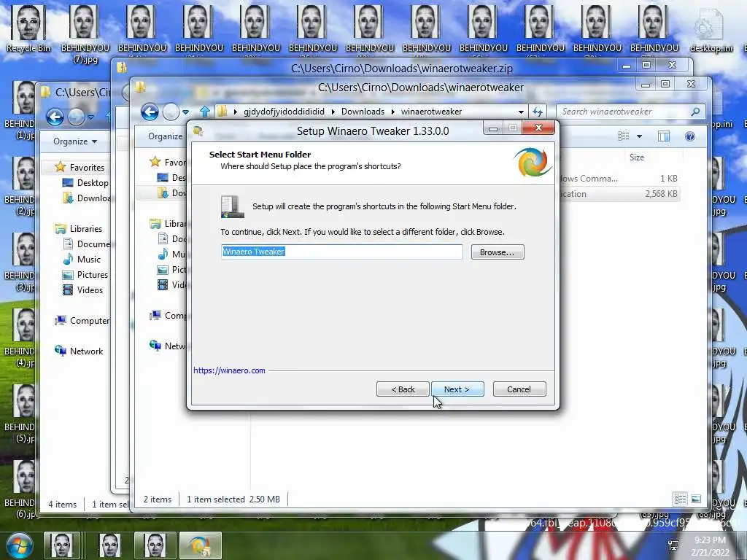Screen dimensions: 747x560
Task: Click the Next button in Setup
Action: (457, 389)
